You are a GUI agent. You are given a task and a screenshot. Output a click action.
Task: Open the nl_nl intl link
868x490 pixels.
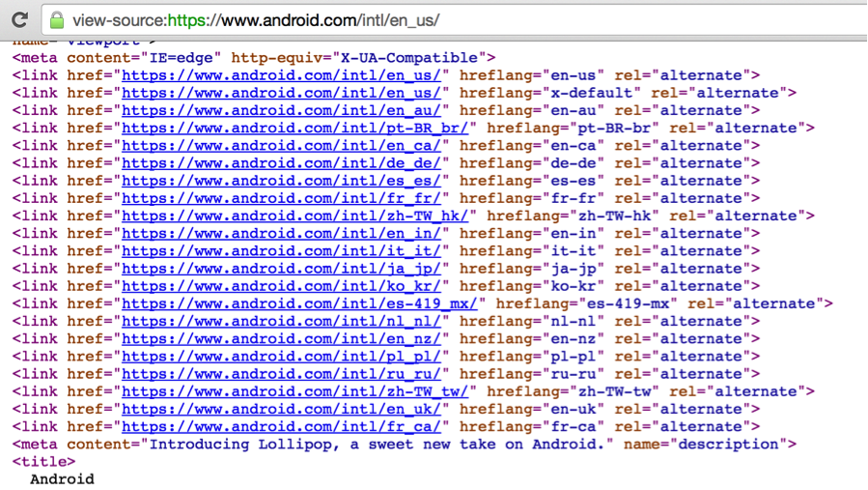pos(281,321)
